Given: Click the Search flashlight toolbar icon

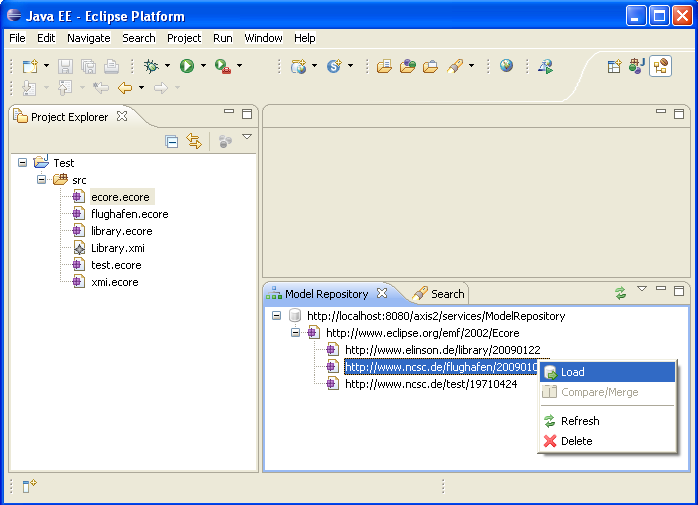Looking at the screenshot, I should (x=455, y=66).
